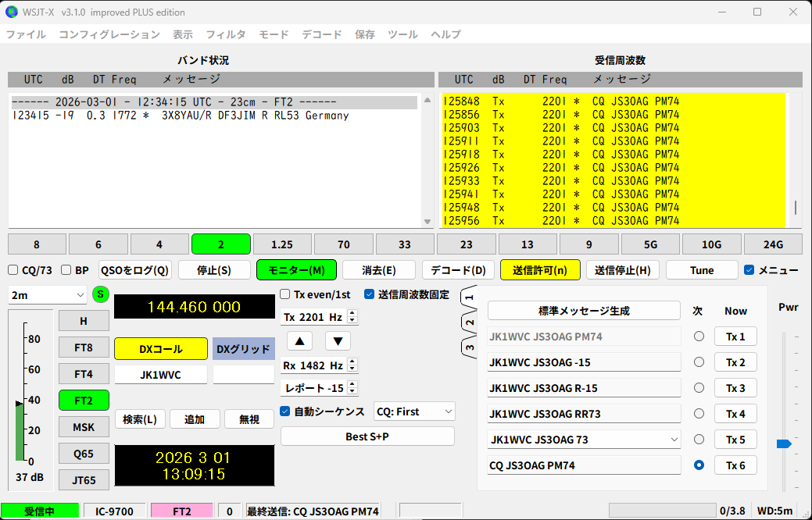Click the empty DX grid input field
The width and height of the screenshot is (812, 520).
pos(243,375)
